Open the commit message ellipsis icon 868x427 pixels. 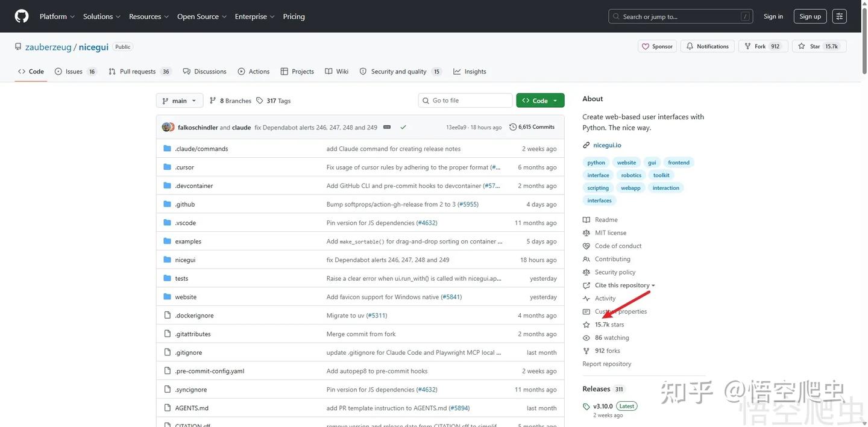click(x=387, y=127)
